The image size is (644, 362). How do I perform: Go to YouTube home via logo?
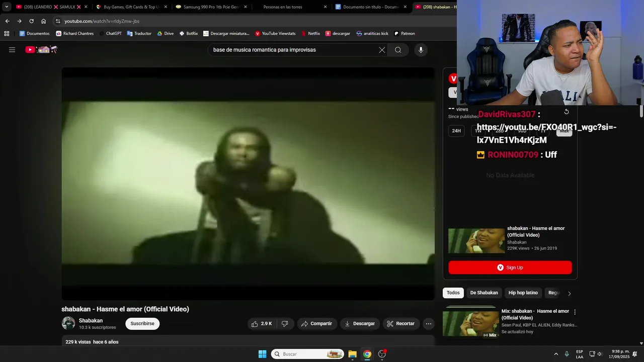click(x=41, y=50)
